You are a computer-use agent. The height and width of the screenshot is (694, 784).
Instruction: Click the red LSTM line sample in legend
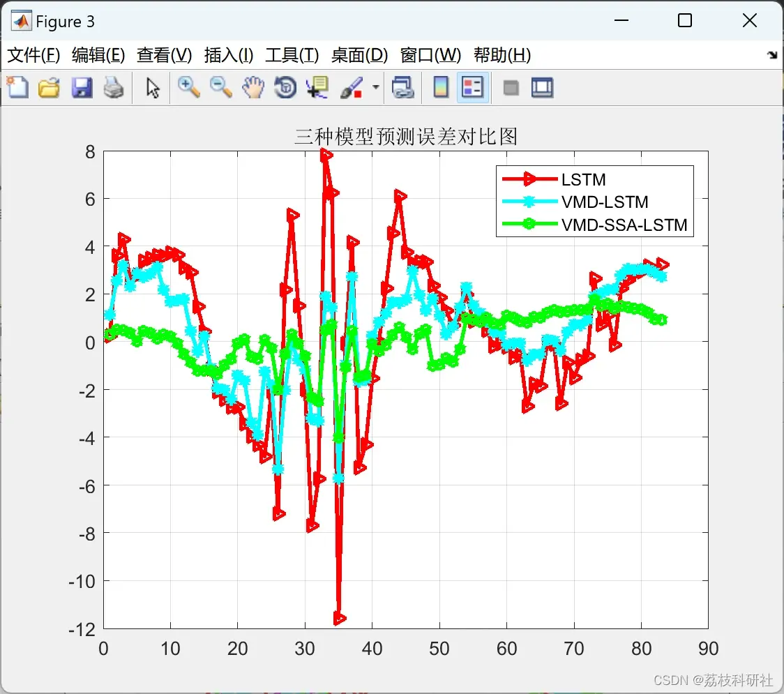[529, 179]
